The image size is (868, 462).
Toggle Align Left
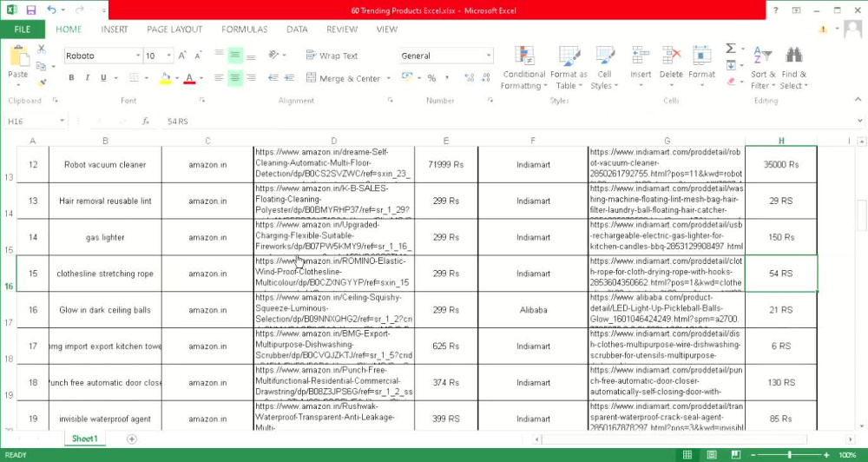(219, 78)
